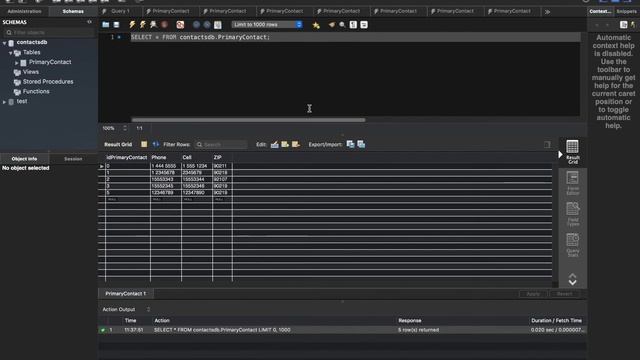
Task: Import records from external file
Action: coord(361,144)
